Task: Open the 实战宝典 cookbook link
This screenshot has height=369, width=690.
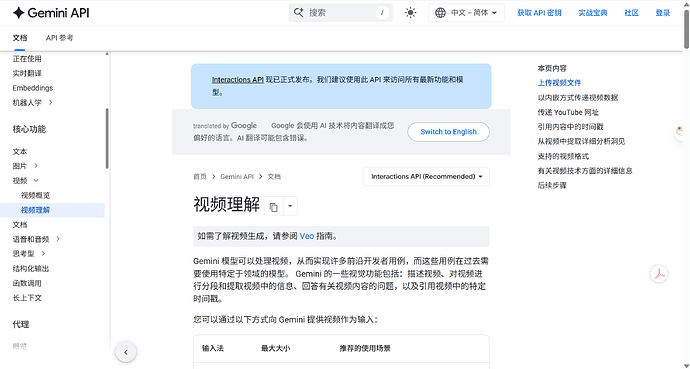Action: pyautogui.click(x=593, y=13)
